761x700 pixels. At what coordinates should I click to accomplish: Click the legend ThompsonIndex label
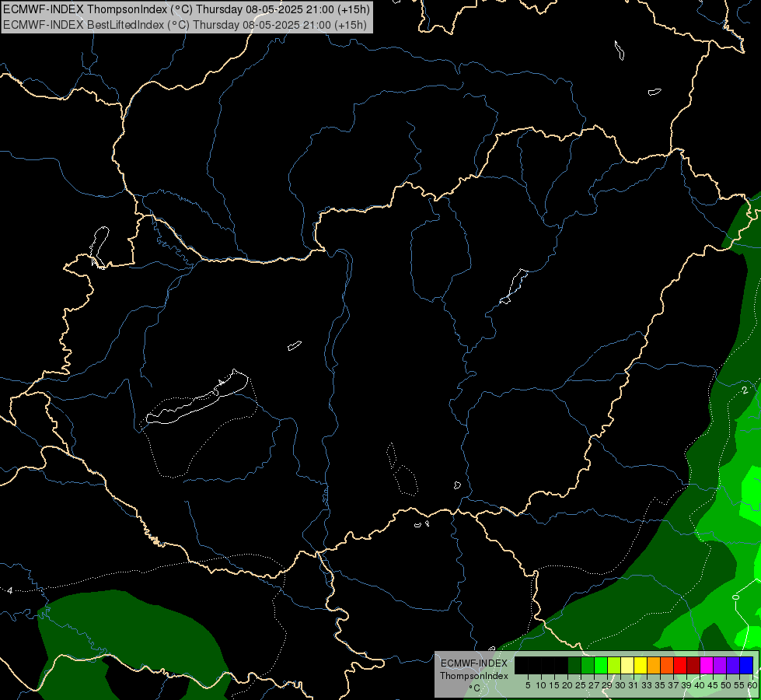[474, 676]
